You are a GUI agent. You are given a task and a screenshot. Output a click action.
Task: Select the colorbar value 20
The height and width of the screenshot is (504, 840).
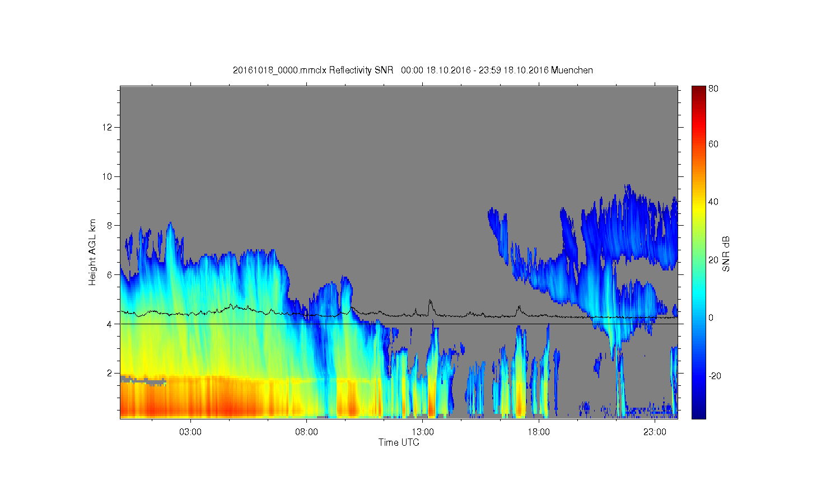713,260
